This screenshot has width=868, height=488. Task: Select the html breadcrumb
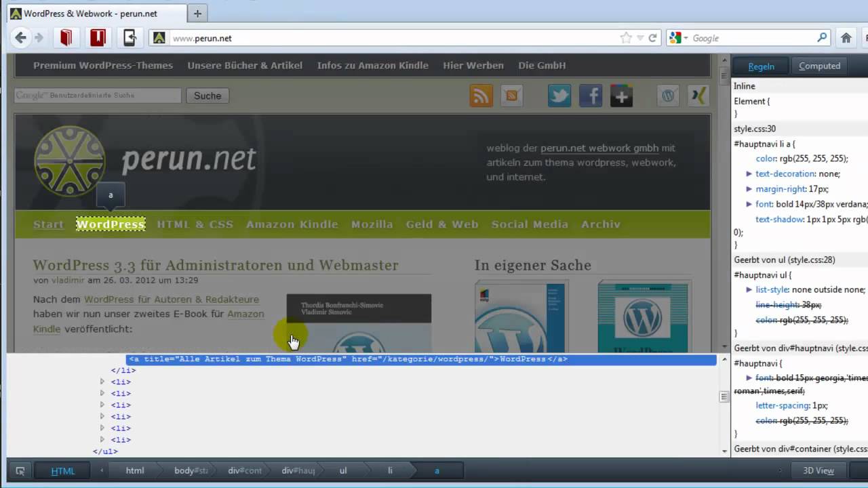click(x=135, y=470)
